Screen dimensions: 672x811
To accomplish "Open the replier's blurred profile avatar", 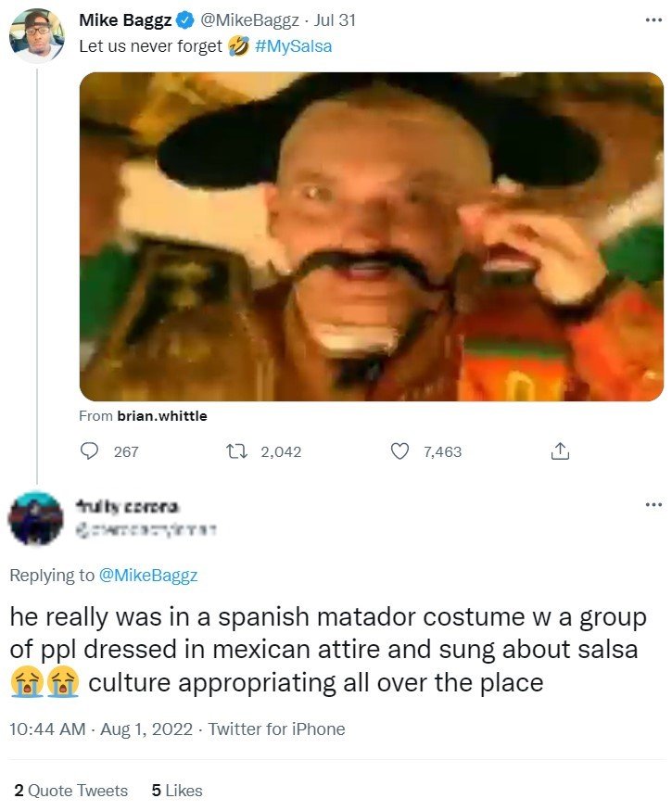I will [x=36, y=518].
